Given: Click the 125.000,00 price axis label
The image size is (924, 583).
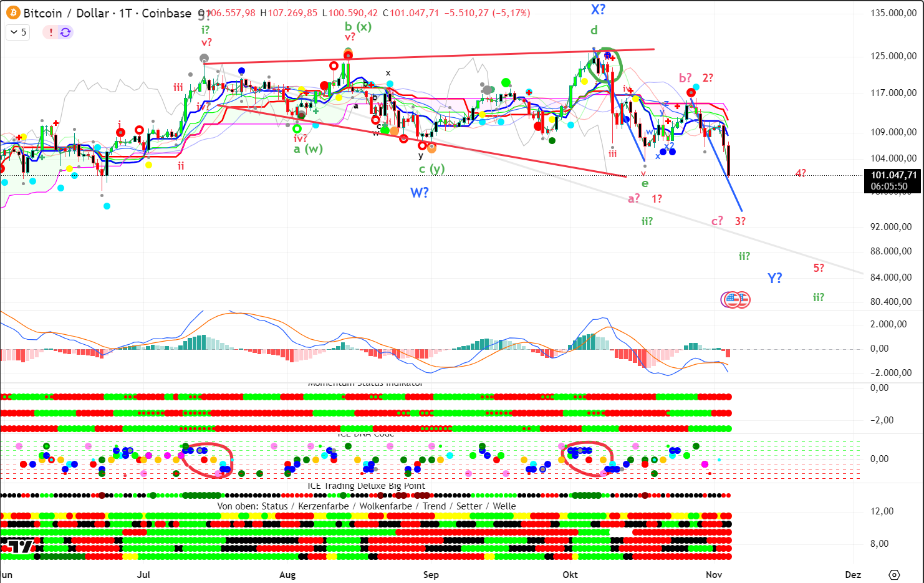Looking at the screenshot, I should click(x=893, y=56).
